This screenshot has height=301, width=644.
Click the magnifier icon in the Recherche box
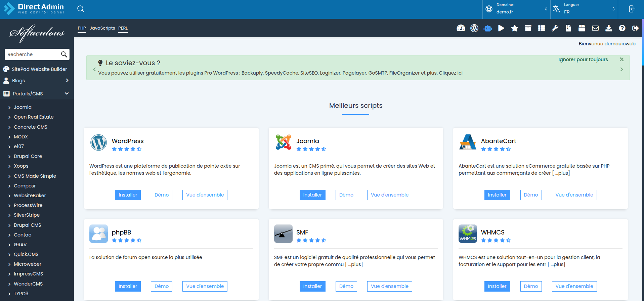(64, 54)
